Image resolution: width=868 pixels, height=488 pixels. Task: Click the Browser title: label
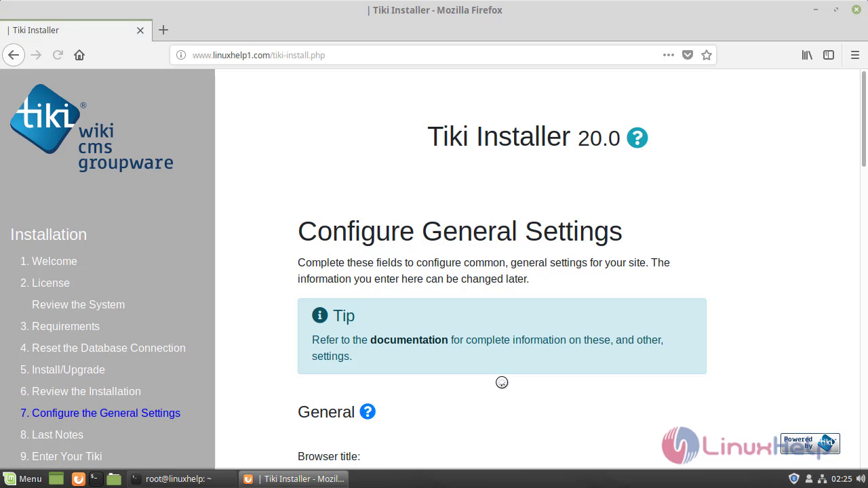(329, 456)
